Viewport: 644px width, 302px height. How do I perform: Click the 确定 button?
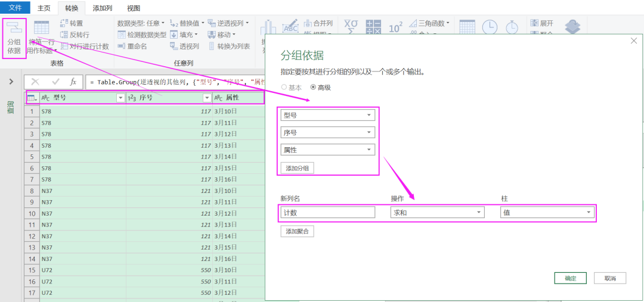tap(570, 278)
